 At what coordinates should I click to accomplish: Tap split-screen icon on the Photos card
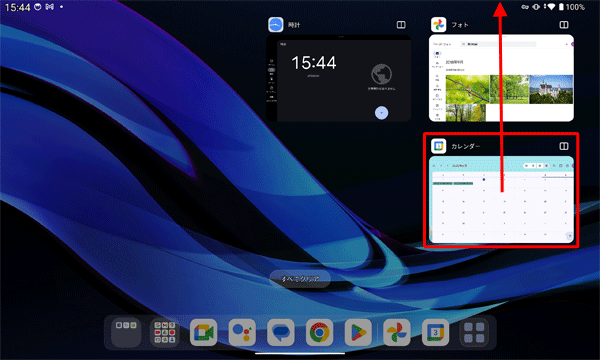[x=564, y=25]
